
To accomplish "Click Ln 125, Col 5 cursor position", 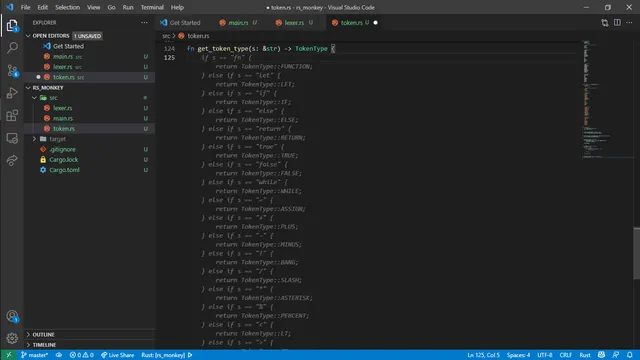I will point(483,355).
